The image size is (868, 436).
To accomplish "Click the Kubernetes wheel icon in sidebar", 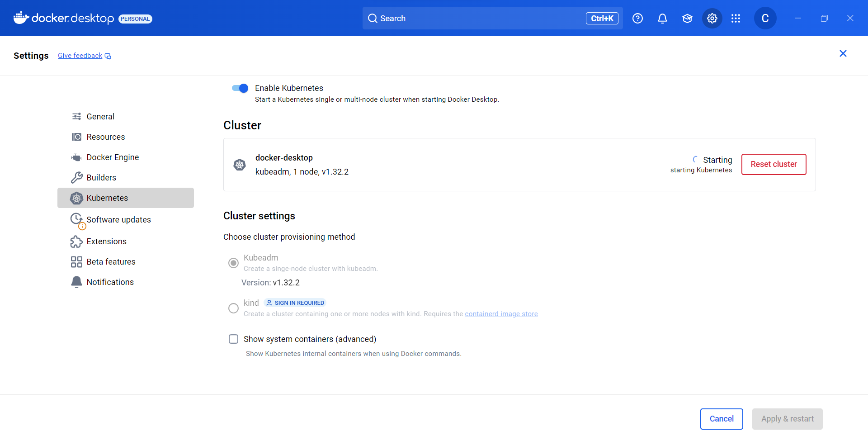I will (x=76, y=198).
